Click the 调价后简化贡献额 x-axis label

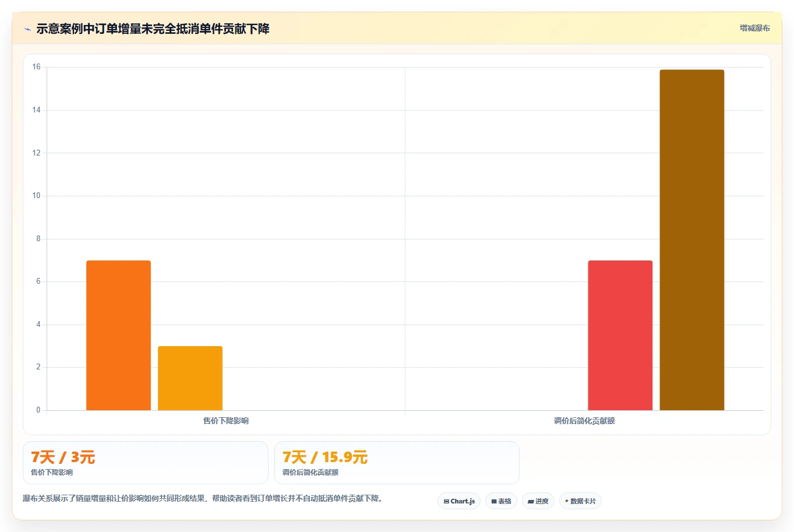tap(584, 421)
